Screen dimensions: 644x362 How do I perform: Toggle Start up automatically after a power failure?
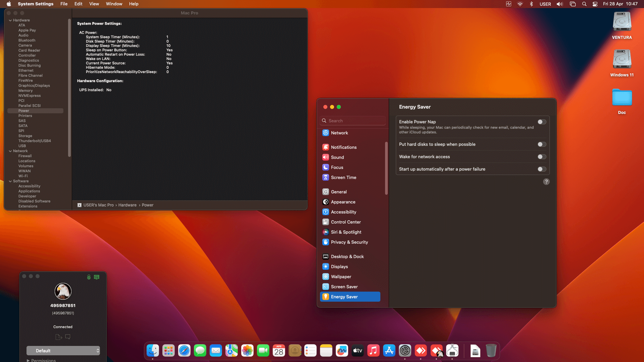542,169
